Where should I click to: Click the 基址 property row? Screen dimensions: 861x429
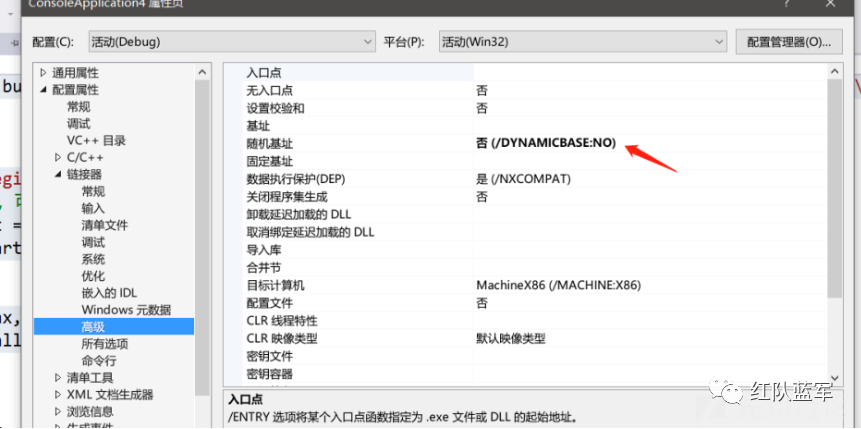tap(535, 126)
